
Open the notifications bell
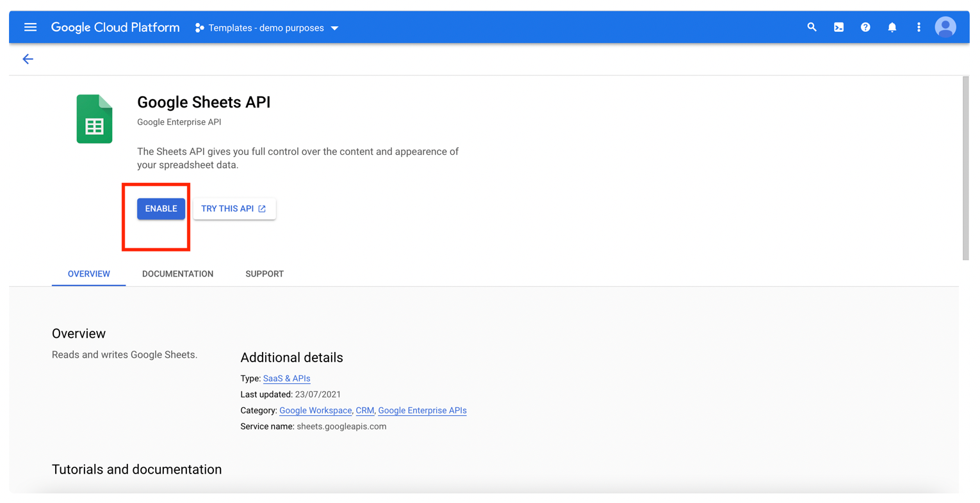892,28
